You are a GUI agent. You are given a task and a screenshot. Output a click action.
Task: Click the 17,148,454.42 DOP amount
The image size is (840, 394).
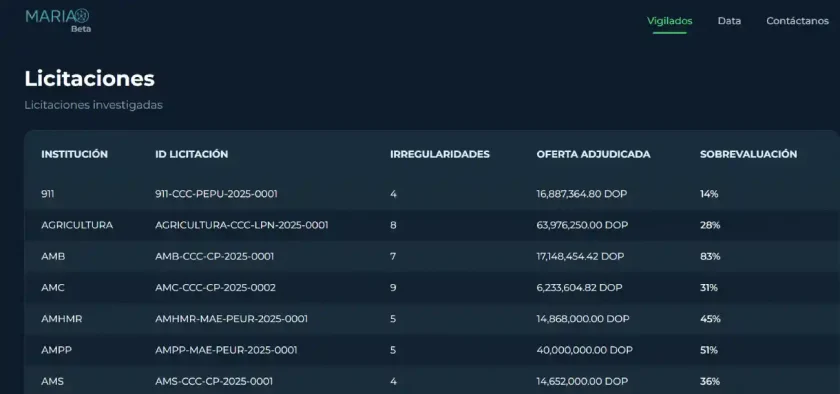pos(580,257)
